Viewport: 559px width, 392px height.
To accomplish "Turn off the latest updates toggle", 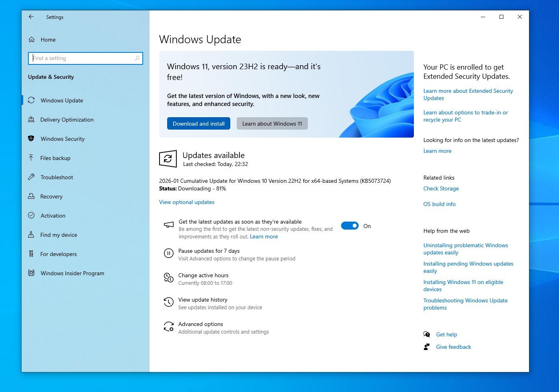I will tap(349, 226).
